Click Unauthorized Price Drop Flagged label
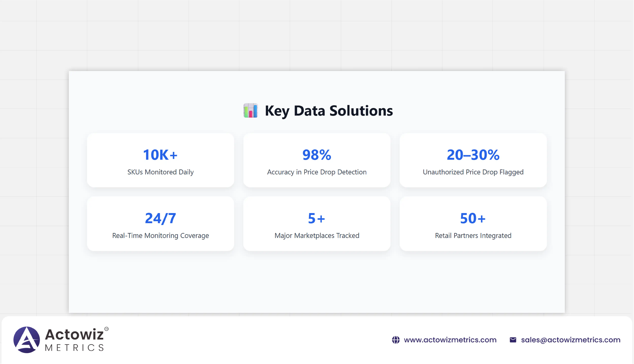The width and height of the screenshot is (634, 364). [473, 172]
